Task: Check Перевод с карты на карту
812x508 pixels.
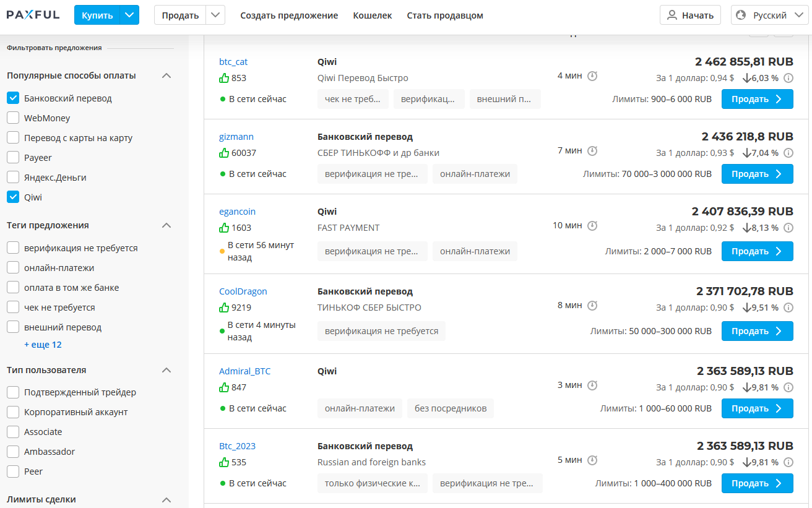Action: 13,138
